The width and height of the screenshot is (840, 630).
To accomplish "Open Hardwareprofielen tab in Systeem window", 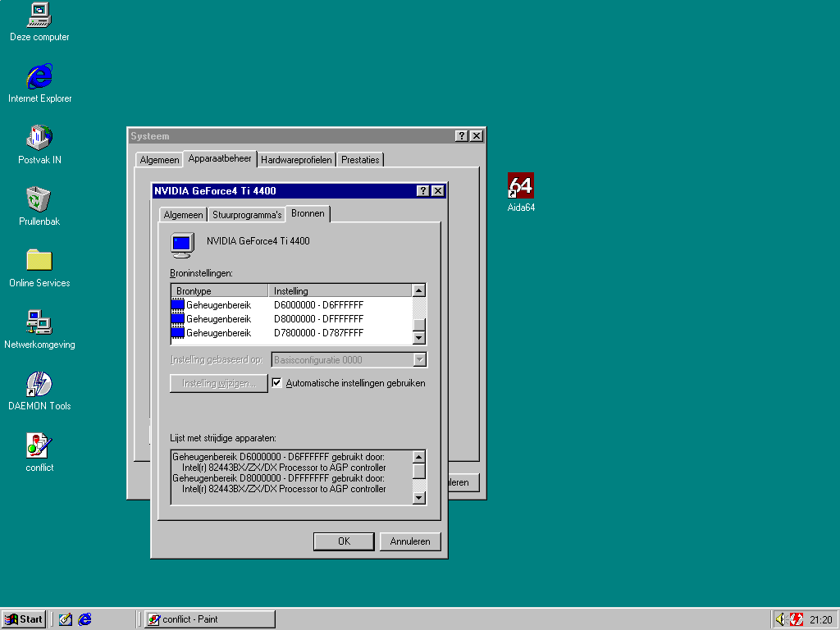I will coord(296,160).
